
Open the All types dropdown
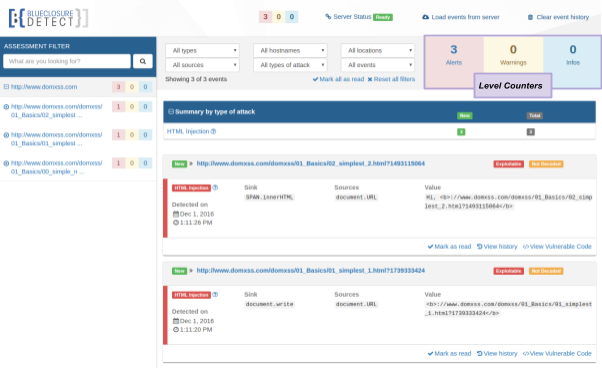202,50
